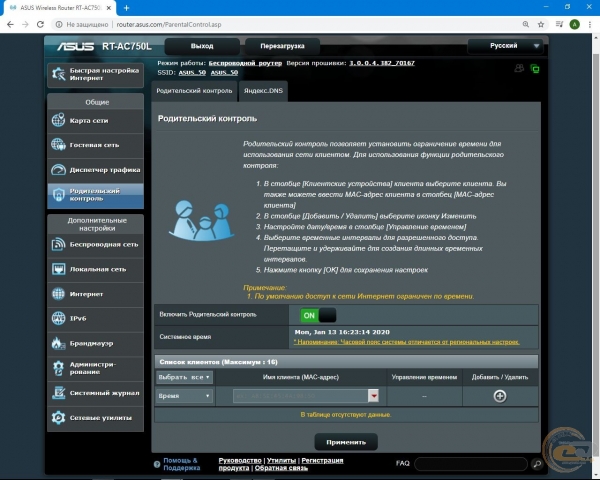
Task: Open firmware version 3.0.0.4.382_70167 link
Action: (x=382, y=63)
